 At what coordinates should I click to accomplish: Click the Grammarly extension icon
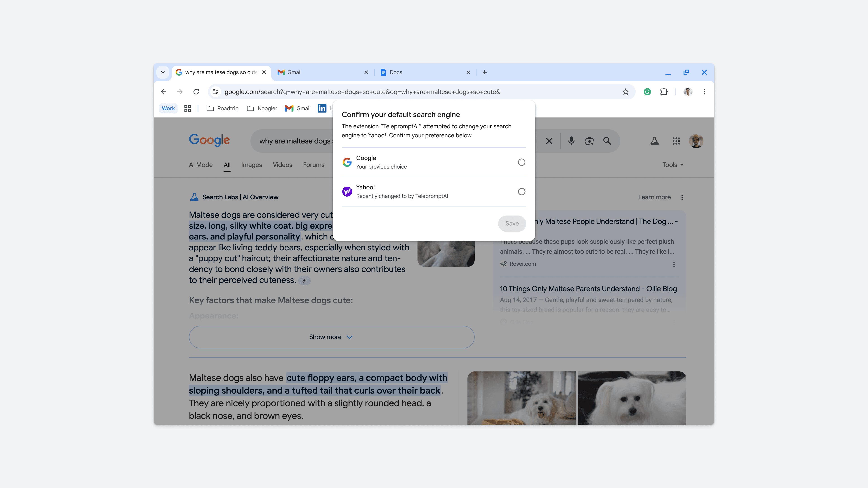[647, 91]
